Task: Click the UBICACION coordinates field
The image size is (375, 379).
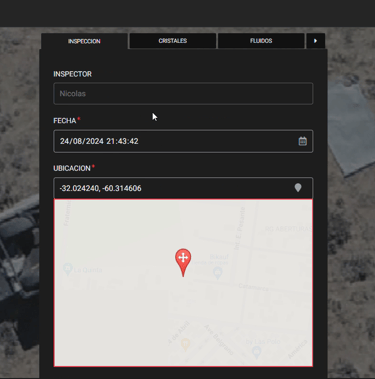Action: pyautogui.click(x=183, y=188)
